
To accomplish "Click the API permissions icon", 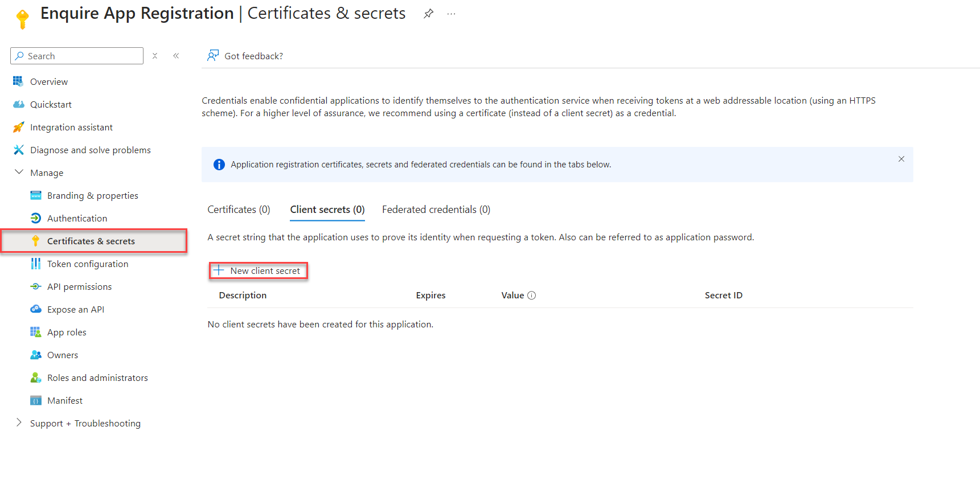I will [x=36, y=286].
